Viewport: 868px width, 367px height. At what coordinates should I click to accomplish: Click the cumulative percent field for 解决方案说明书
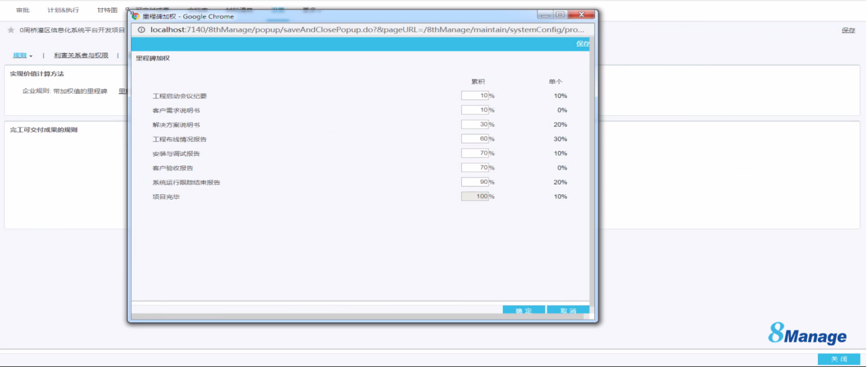475,125
